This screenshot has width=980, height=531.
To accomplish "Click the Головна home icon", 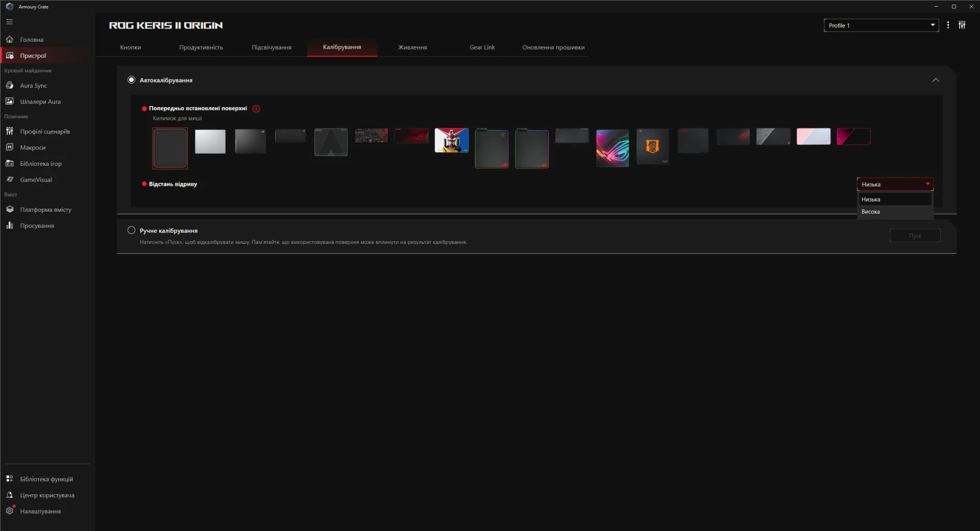I will click(10, 39).
